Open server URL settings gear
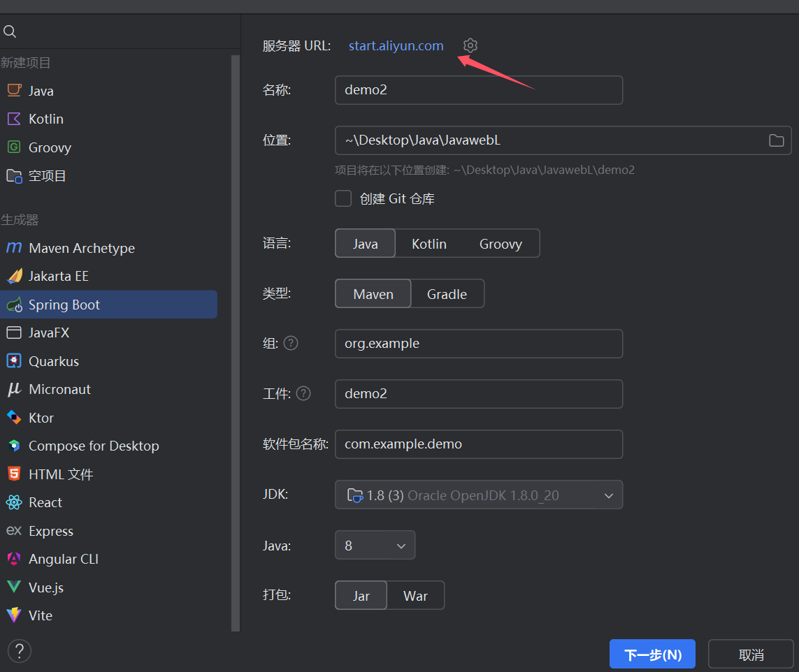Viewport: 799px width, 672px height. 470,45
